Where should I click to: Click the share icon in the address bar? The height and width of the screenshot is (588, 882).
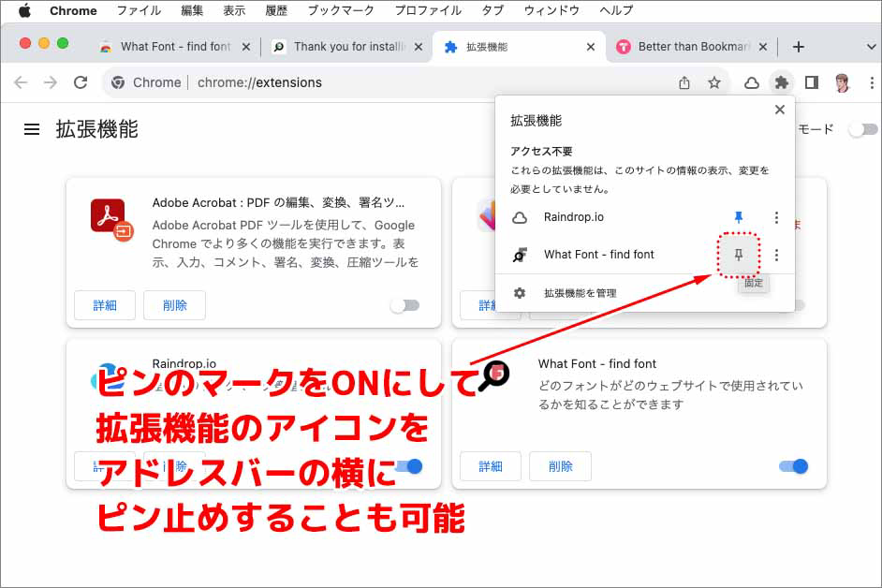(x=684, y=82)
